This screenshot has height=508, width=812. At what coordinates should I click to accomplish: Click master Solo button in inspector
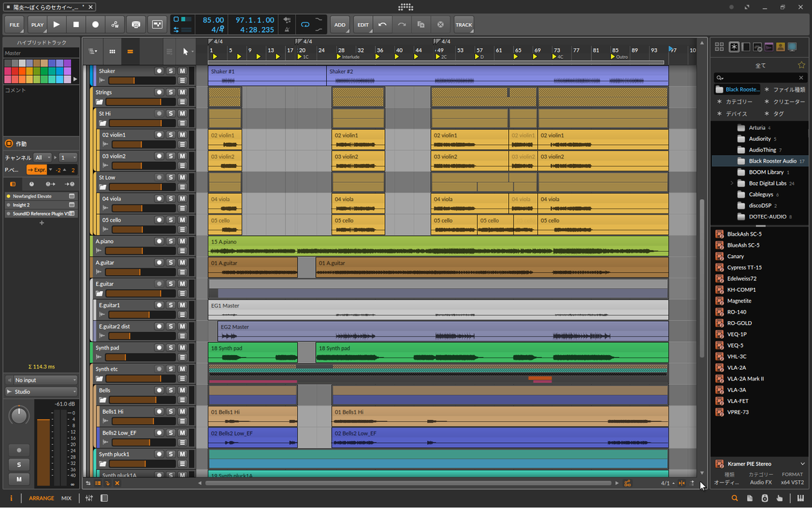point(19,465)
